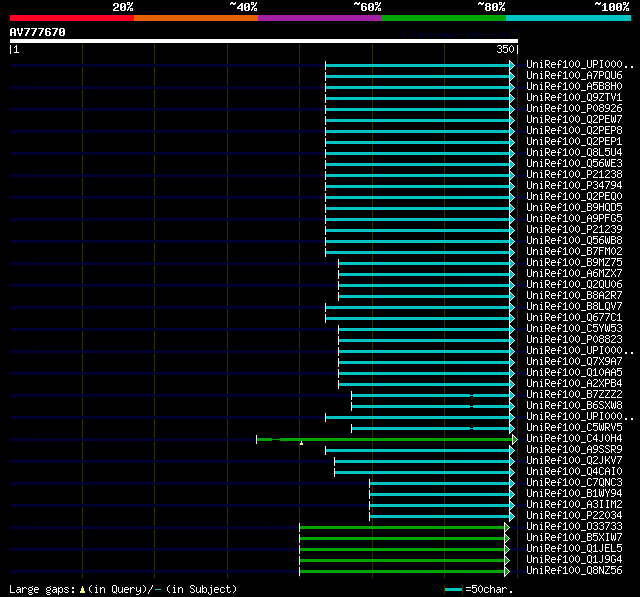640x597 pixels.
Task: Click the UniRef100_O33733 entry
Action: coord(574,527)
